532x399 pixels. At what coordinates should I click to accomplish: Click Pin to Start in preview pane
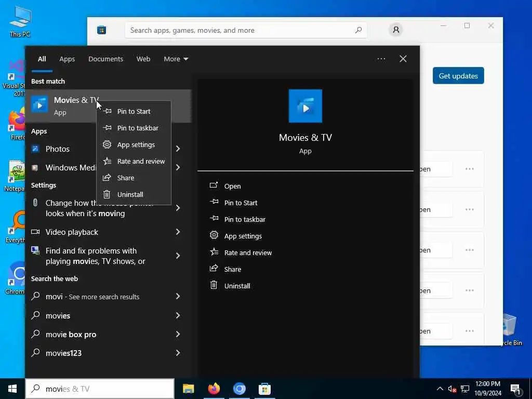click(241, 203)
